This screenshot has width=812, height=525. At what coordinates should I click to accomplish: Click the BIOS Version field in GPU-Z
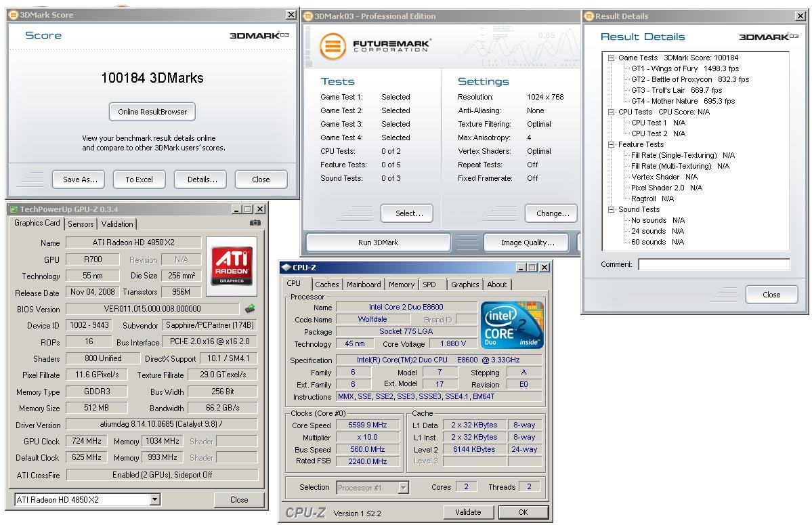(152, 309)
